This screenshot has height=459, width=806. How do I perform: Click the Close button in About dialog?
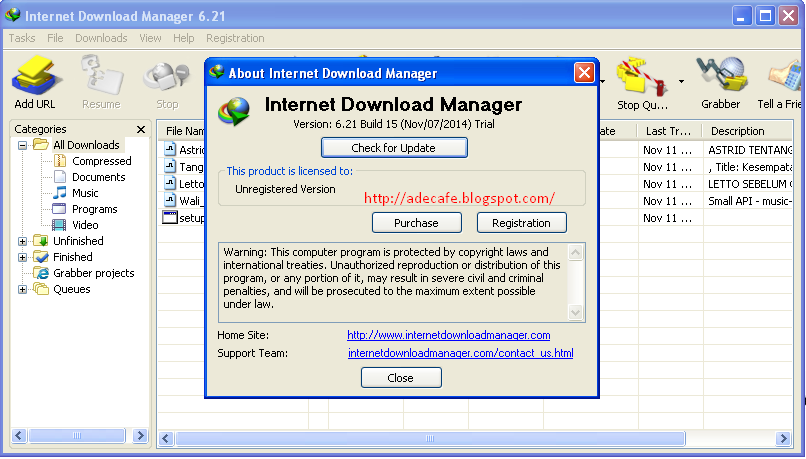pos(401,378)
